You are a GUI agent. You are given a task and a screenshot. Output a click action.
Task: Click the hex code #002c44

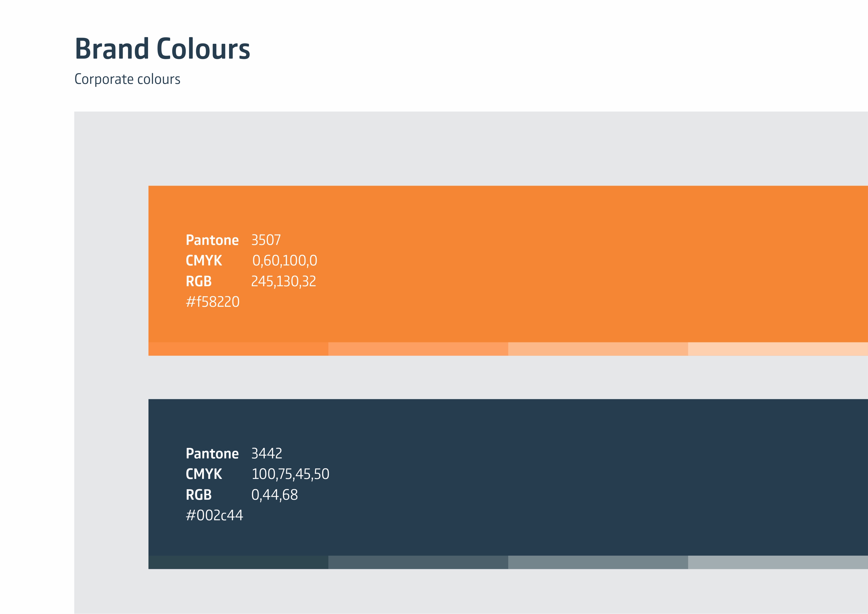(x=214, y=515)
